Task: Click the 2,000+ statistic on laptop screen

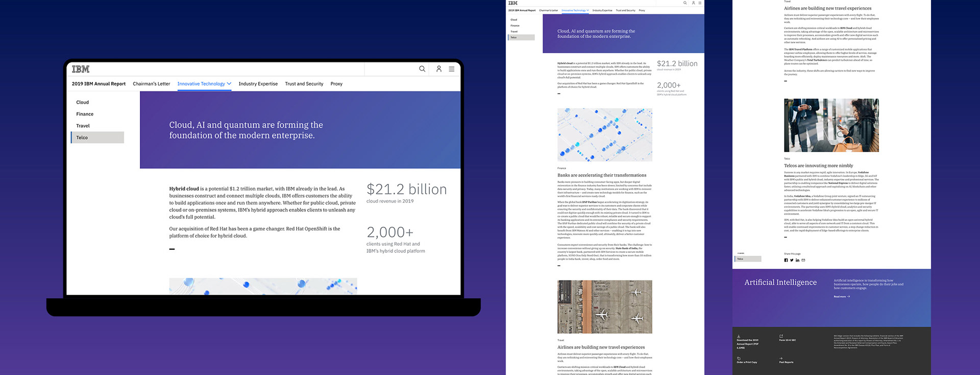Action: [x=390, y=232]
